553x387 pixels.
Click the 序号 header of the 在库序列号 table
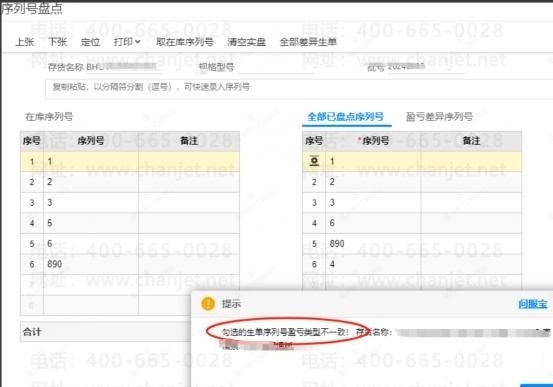32,141
